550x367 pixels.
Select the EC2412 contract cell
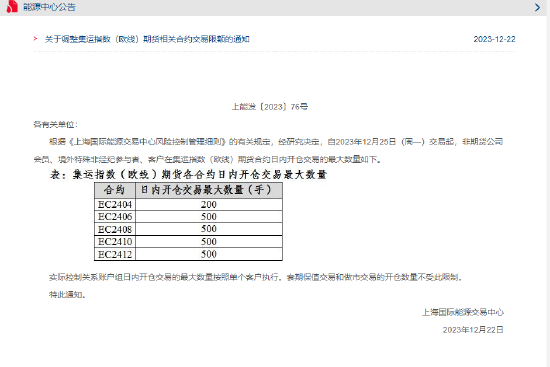point(115,254)
